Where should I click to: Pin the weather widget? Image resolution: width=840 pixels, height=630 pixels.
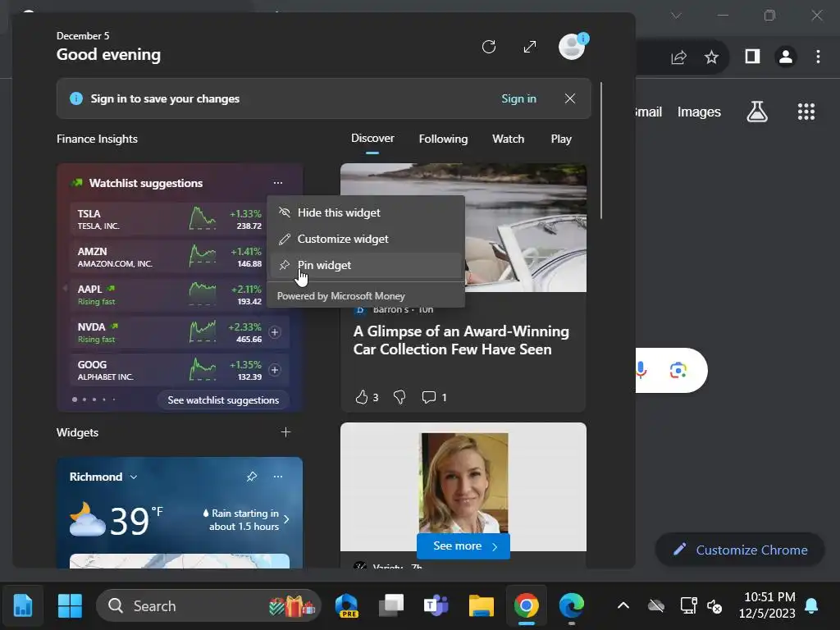pyautogui.click(x=251, y=477)
